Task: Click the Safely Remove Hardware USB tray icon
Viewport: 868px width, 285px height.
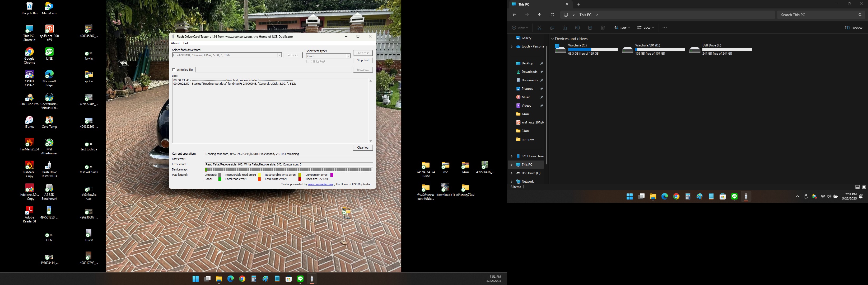Action: point(806,197)
